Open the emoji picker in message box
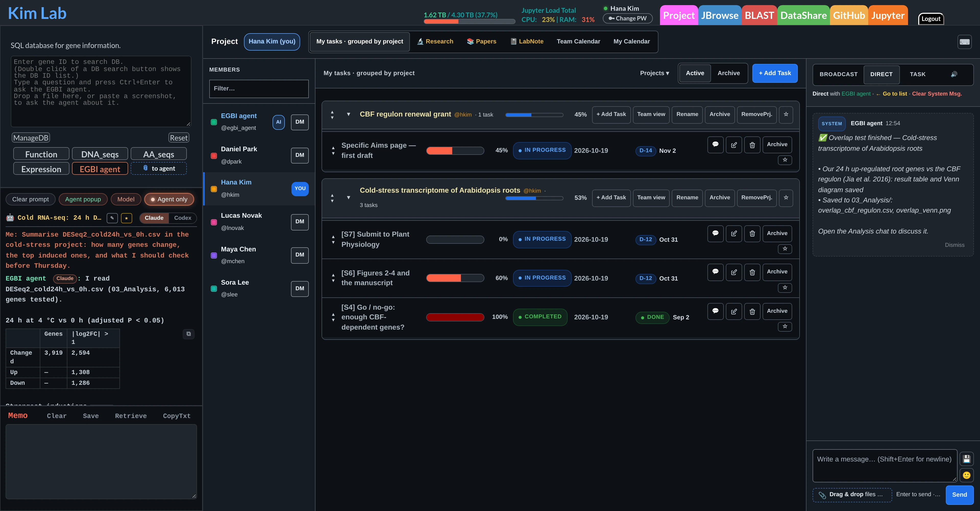Image resolution: width=980 pixels, height=511 pixels. (966, 475)
